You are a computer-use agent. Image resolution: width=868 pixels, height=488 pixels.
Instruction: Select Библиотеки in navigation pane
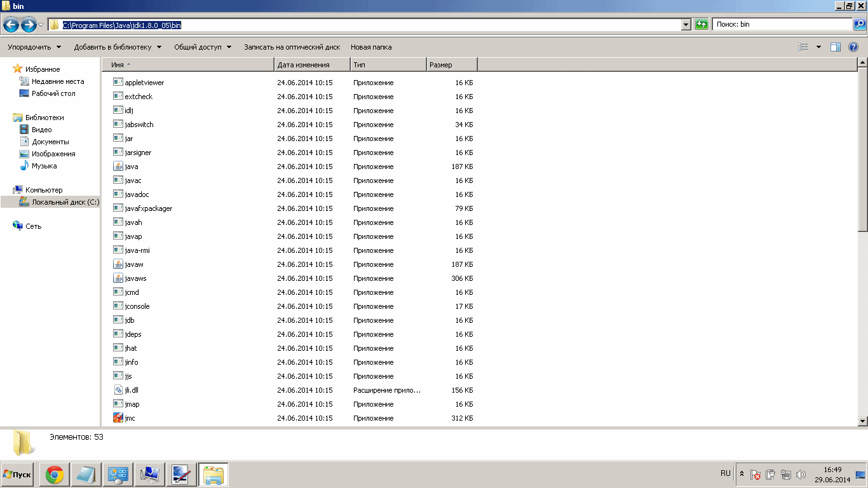pyautogui.click(x=44, y=118)
